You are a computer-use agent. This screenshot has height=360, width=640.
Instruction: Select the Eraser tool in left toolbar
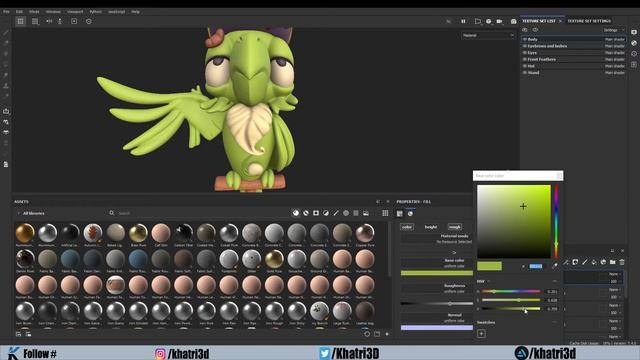coord(6,43)
